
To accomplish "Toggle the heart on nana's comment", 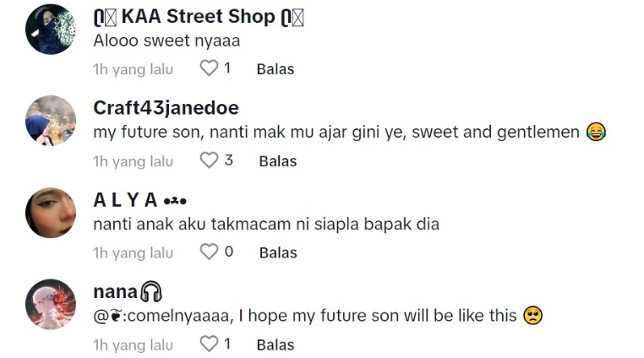I will point(209,344).
